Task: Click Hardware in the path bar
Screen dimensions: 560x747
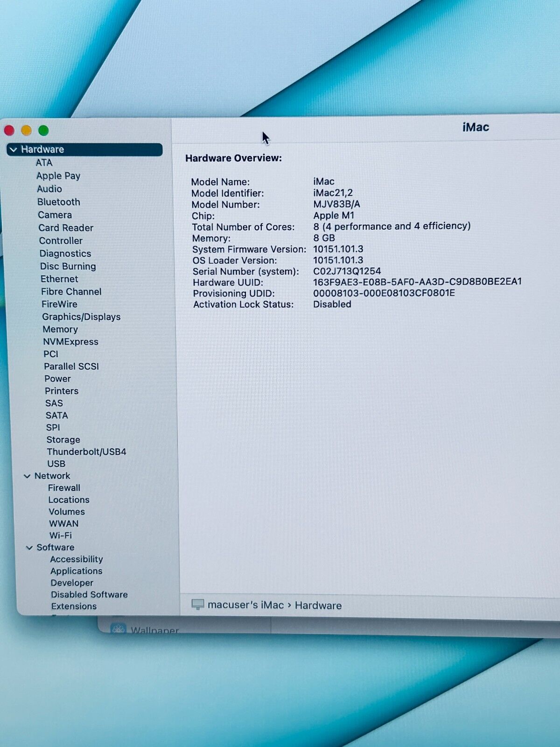Action: point(318,606)
